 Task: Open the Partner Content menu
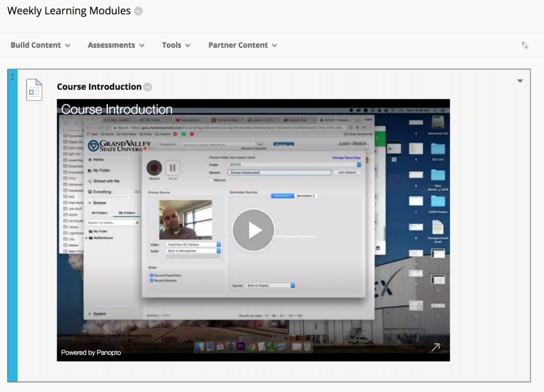tap(242, 46)
